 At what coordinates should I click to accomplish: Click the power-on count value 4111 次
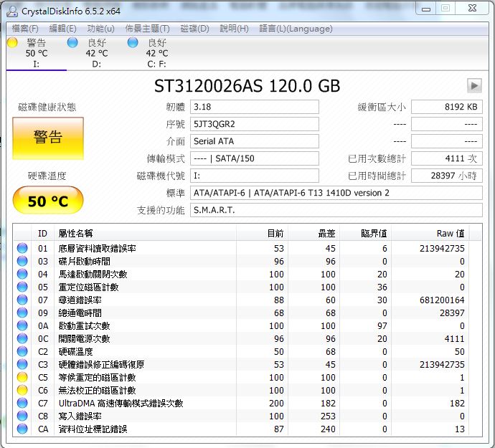pyautogui.click(x=447, y=158)
